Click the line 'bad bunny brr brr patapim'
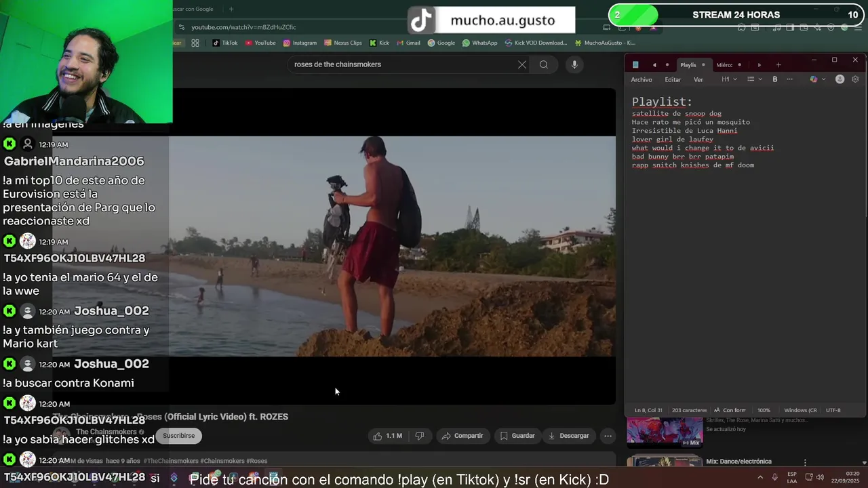 (683, 157)
